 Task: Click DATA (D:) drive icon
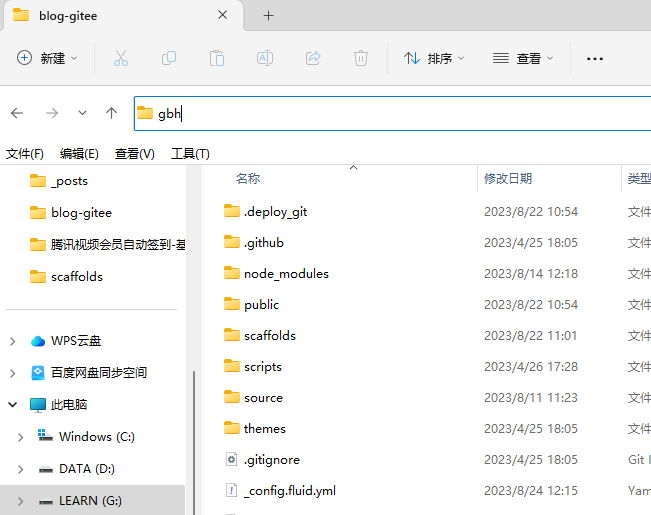46,469
